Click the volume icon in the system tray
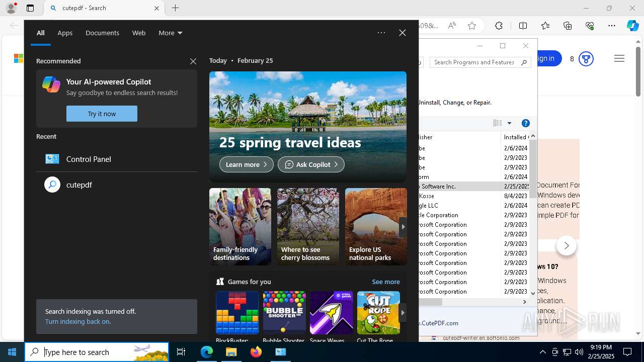This screenshot has height=362, width=644. coord(579,352)
